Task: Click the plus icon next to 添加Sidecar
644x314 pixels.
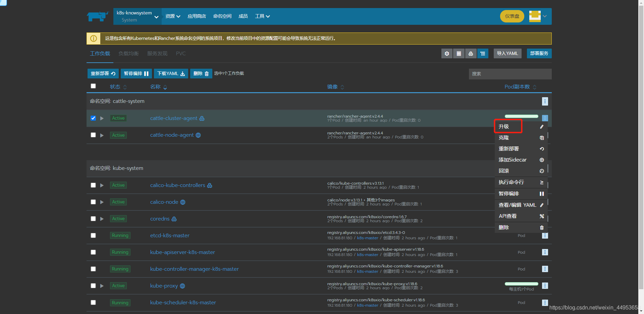Action: (x=542, y=160)
